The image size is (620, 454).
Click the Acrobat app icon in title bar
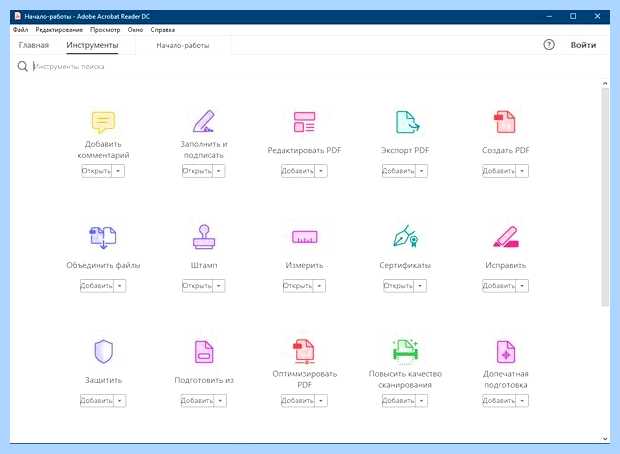(17, 16)
